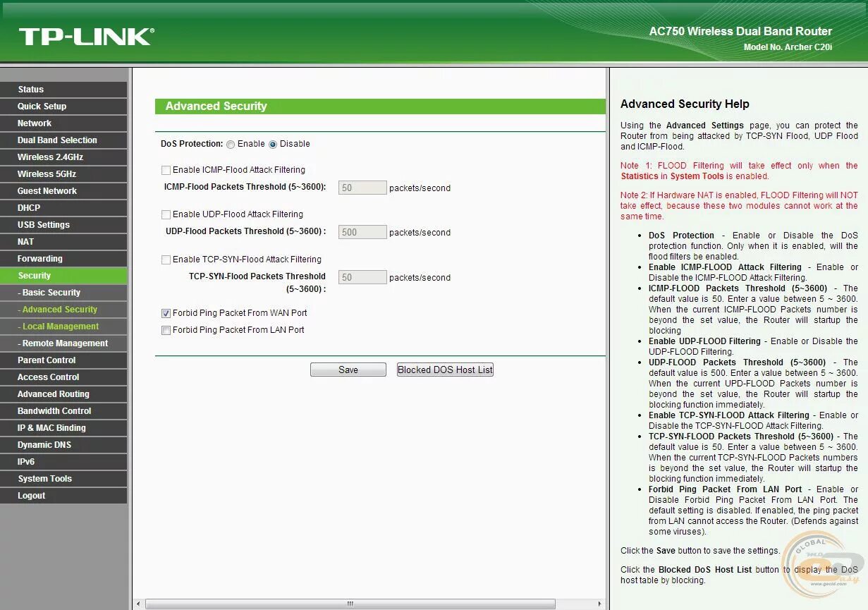
Task: Click the UDP-Flood Packets Threshold field
Action: (362, 232)
